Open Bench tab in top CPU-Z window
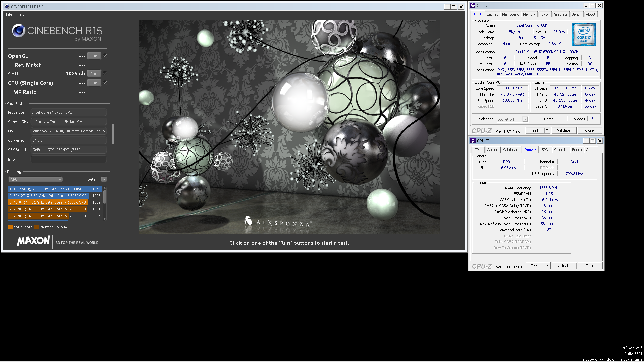644x362 pixels. 577,14
